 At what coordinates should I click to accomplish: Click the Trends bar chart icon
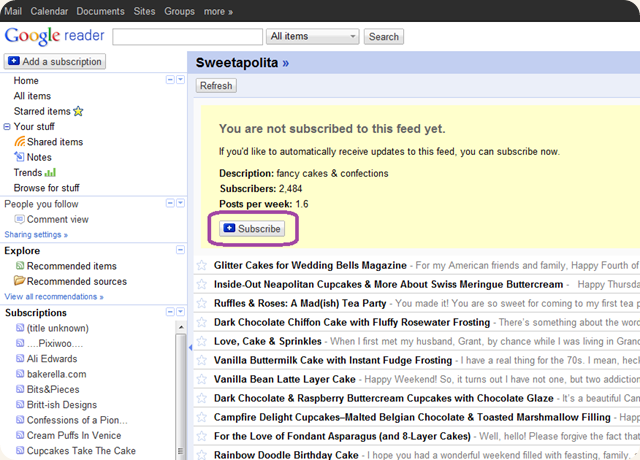(50, 173)
